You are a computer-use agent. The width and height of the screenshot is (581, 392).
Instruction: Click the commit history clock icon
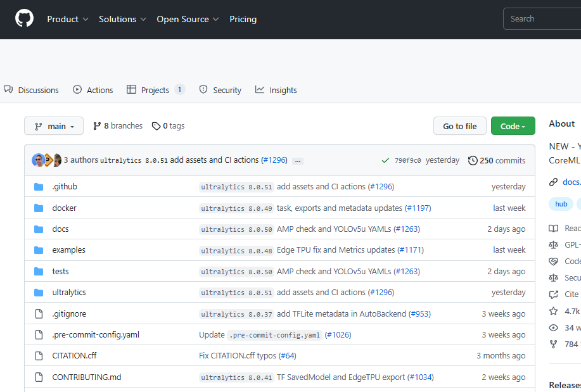[x=473, y=160]
